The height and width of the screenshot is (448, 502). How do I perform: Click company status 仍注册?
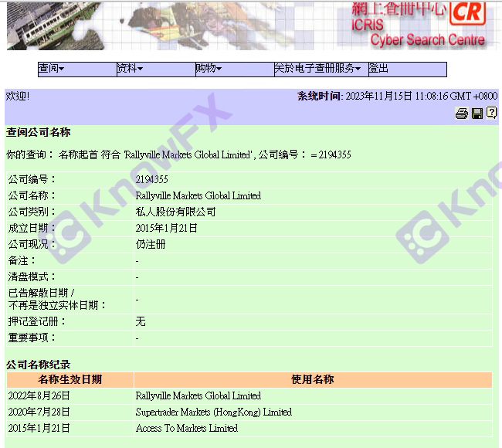151,244
